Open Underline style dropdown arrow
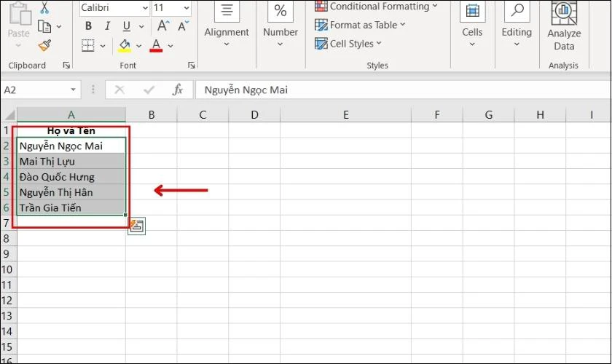 pyautogui.click(x=141, y=26)
